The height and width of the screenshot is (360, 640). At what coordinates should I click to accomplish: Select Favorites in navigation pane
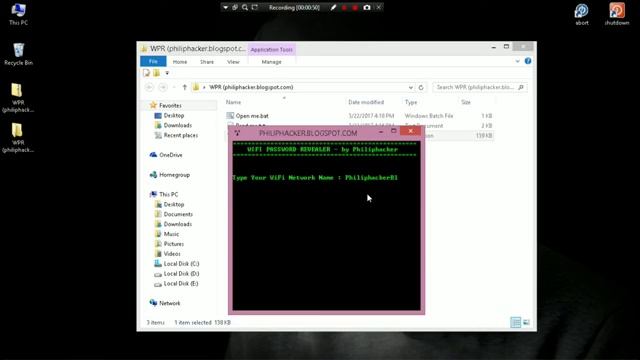(170, 105)
